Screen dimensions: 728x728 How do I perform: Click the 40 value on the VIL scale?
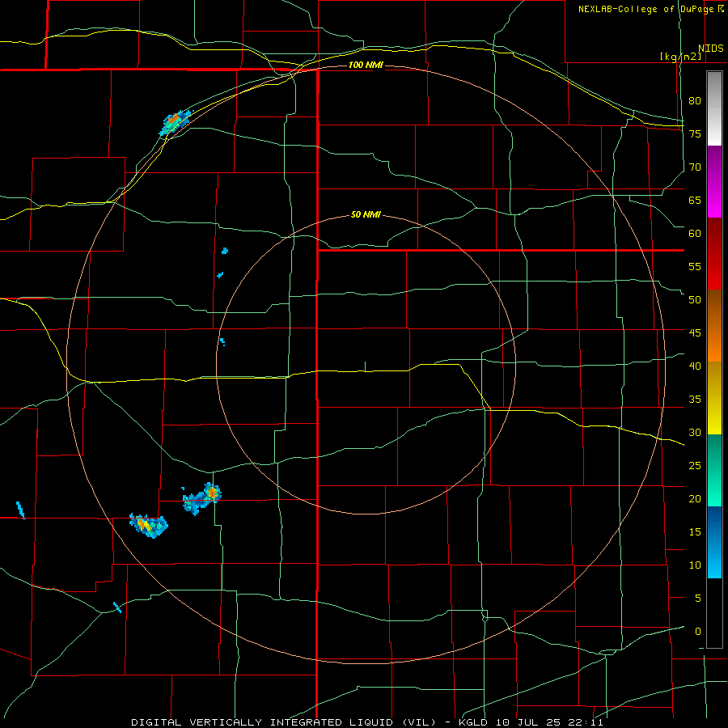(695, 366)
